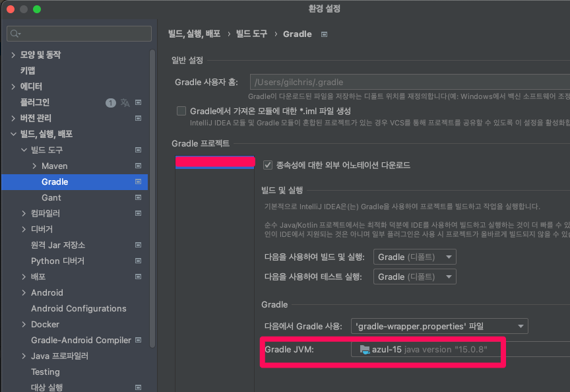Click the JDK folder icon in Gradle JVM
Image resolution: width=570 pixels, height=392 pixels.
(365, 350)
